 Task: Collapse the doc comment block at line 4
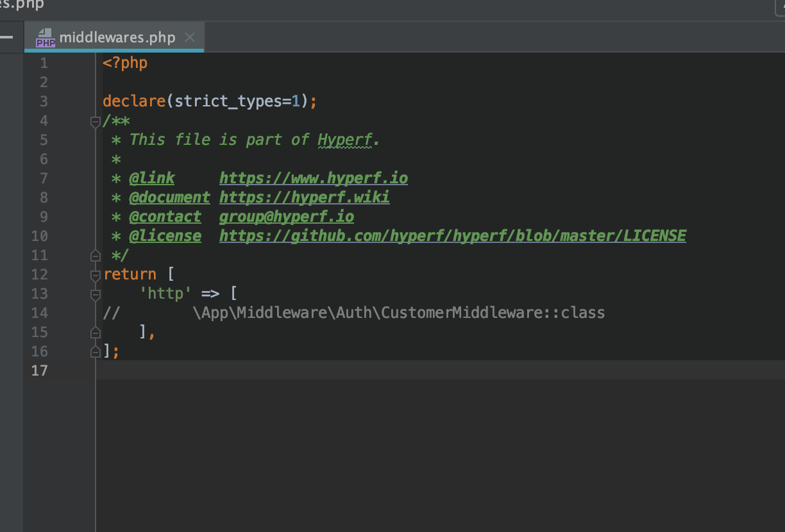95,121
